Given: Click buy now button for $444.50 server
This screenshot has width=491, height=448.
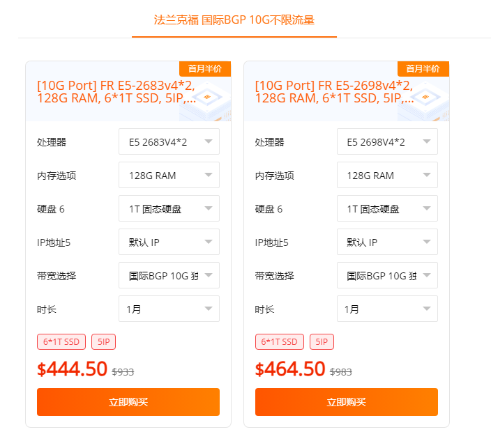Looking at the screenshot, I should (x=128, y=402).
